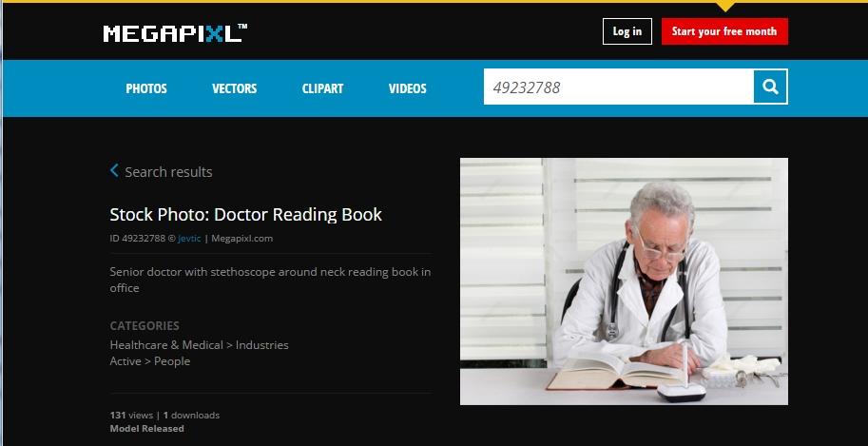Screen dimensions: 868x446
Task: Focus the search field containing 49232788
Action: point(618,87)
